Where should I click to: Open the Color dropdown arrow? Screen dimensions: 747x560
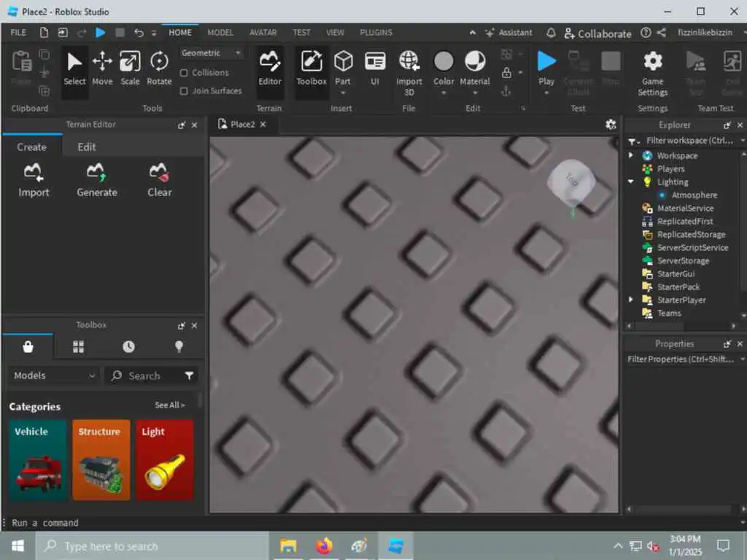(444, 93)
